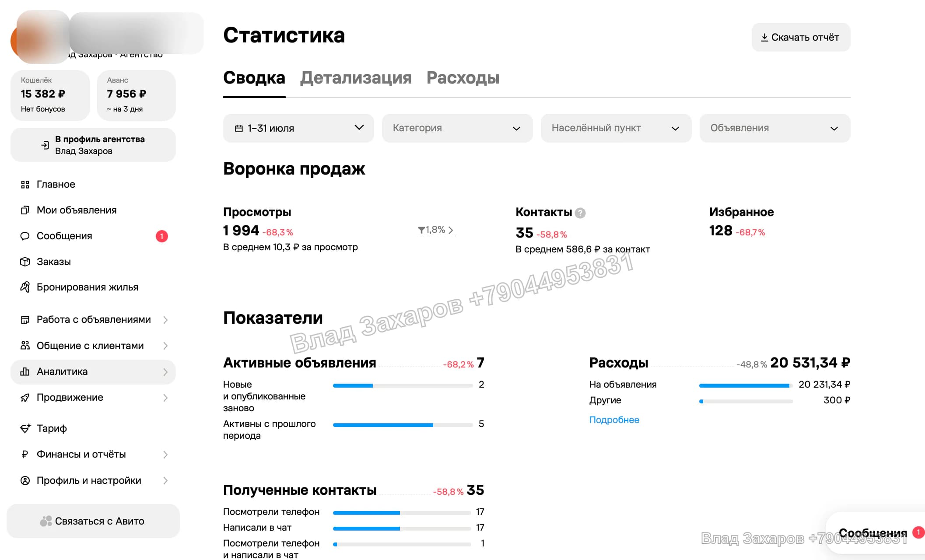The width and height of the screenshot is (925, 560).
Task: Click the Продвижение rocket icon
Action: coord(25,398)
